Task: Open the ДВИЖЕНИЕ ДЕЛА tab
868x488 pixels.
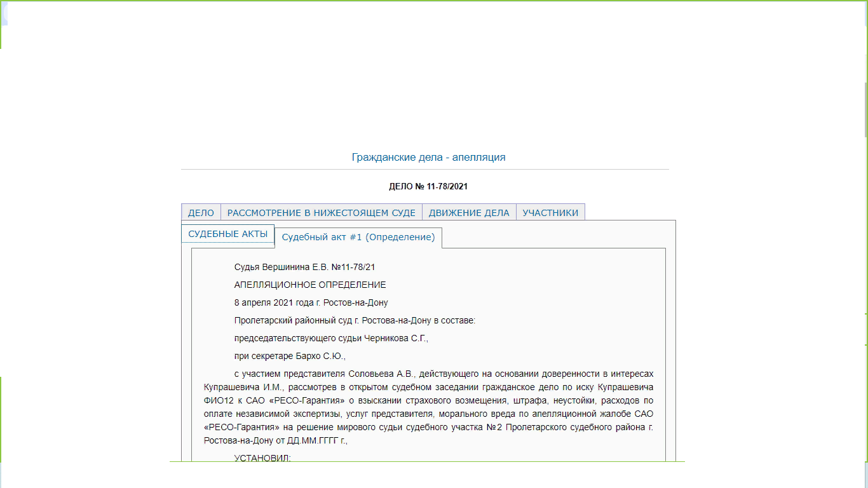Action: tap(469, 213)
